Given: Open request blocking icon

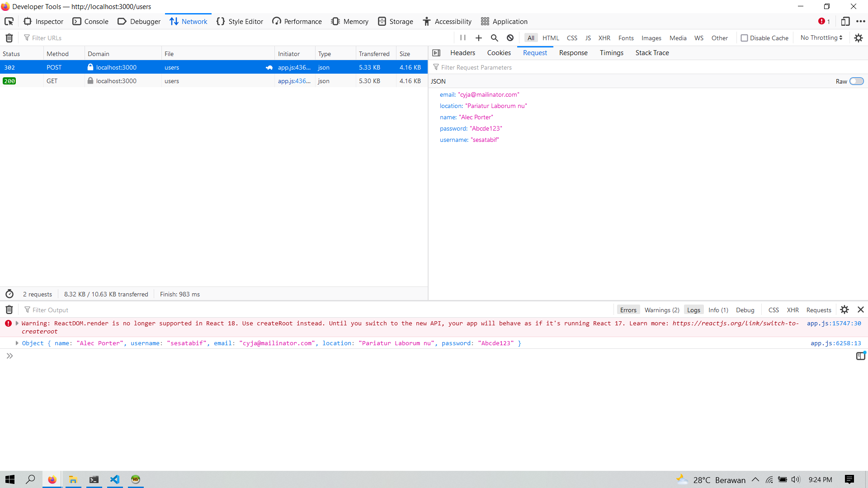Looking at the screenshot, I should click(510, 38).
